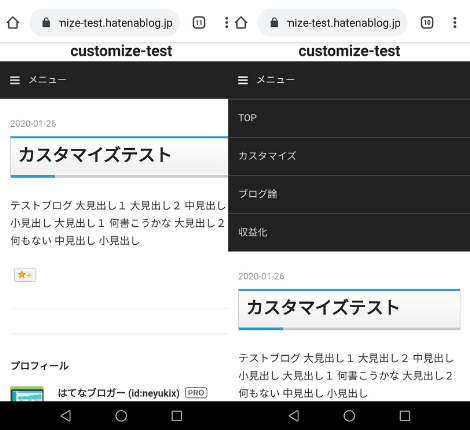Viewport: 470px width, 430px height.
Task: Tap the Android recents square on the left screen
Action: 177,416
